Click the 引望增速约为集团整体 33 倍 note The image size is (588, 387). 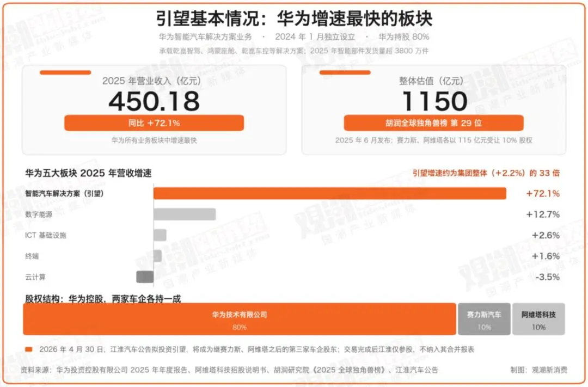tap(486, 173)
